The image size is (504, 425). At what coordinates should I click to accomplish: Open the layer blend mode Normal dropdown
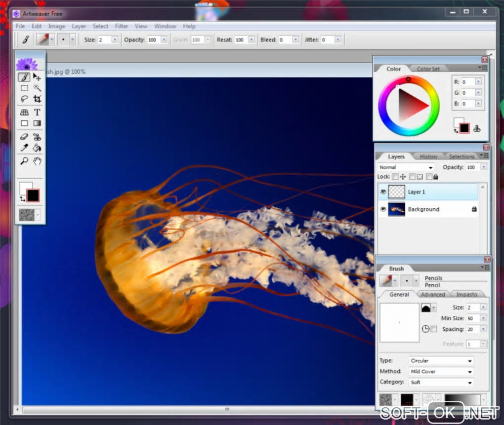[406, 167]
